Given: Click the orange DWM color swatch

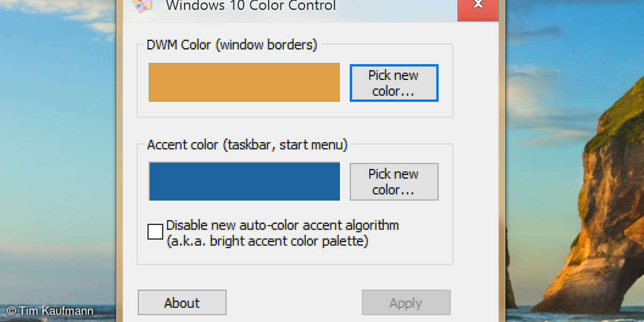Looking at the screenshot, I should (244, 83).
